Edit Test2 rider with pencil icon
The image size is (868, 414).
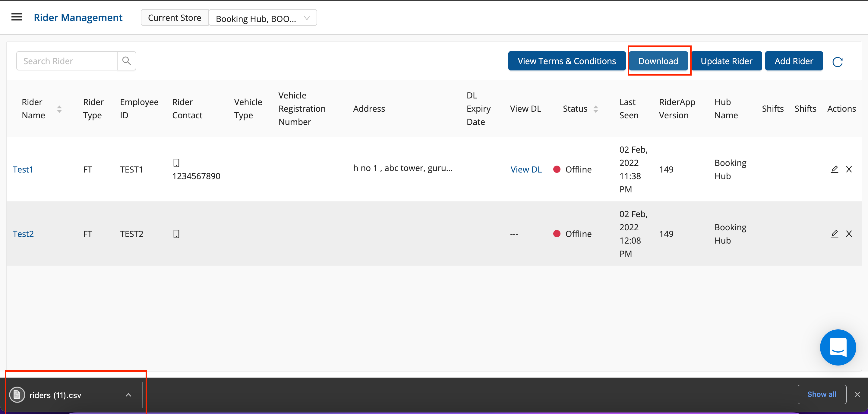(834, 234)
